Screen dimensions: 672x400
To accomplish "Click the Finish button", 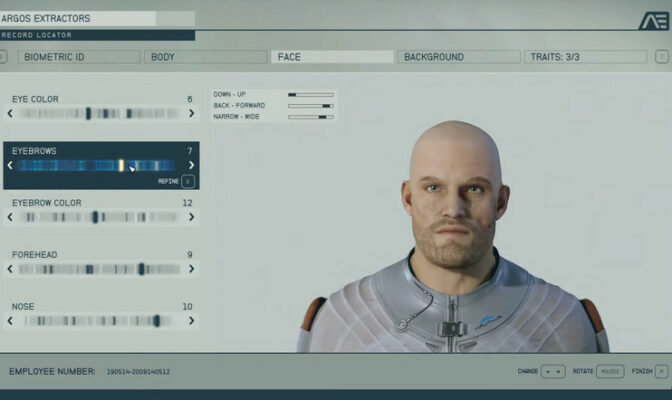I will pos(663,371).
